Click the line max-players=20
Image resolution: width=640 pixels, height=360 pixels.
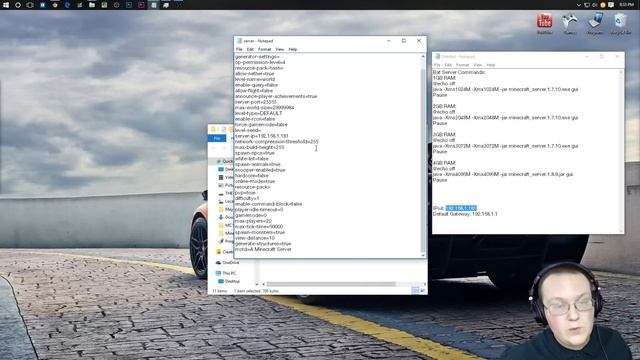(253, 221)
